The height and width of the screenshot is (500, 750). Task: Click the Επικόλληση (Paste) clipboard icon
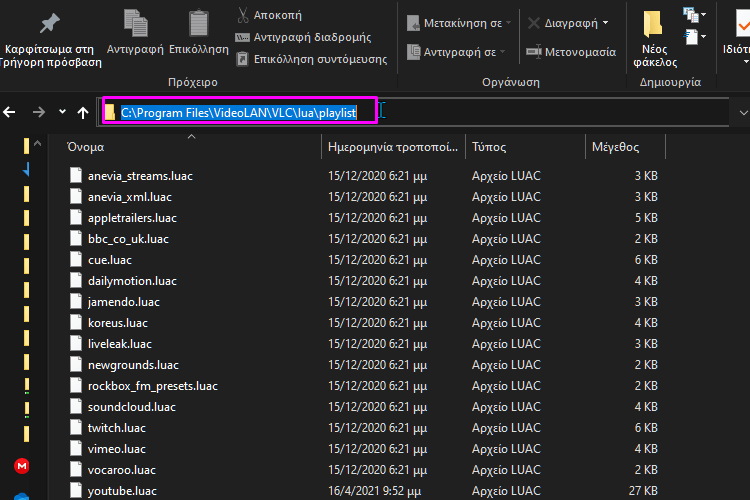(x=199, y=23)
